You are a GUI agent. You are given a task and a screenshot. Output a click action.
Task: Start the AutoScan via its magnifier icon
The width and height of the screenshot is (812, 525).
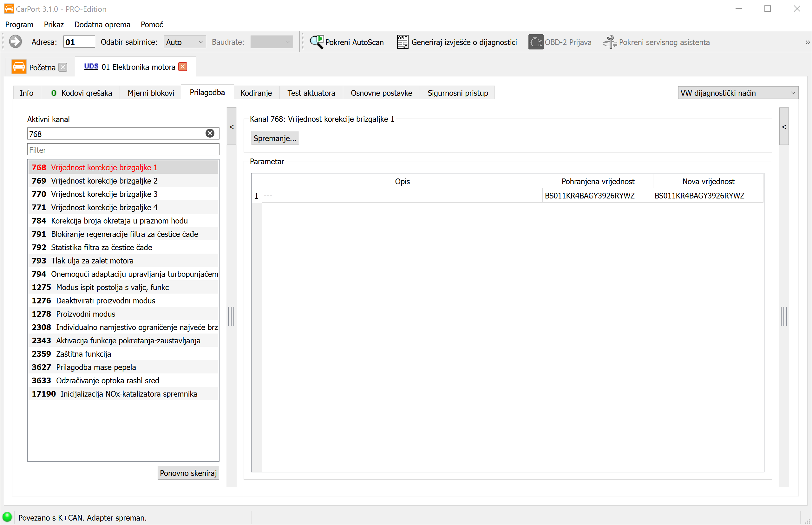click(317, 42)
